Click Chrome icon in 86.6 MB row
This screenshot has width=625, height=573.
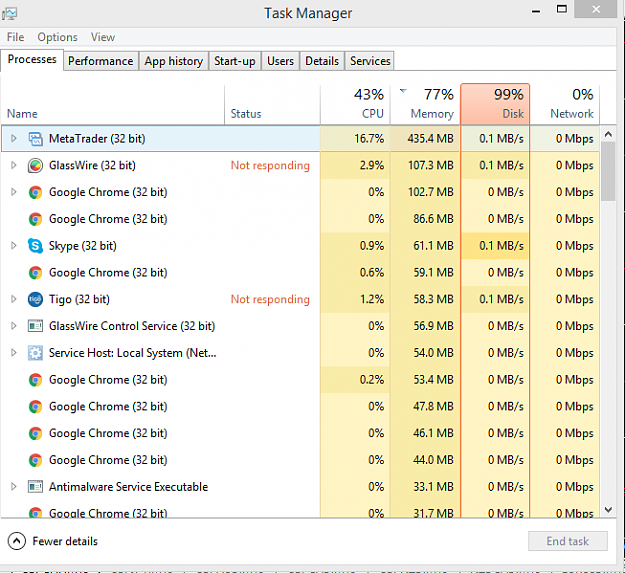click(x=35, y=219)
